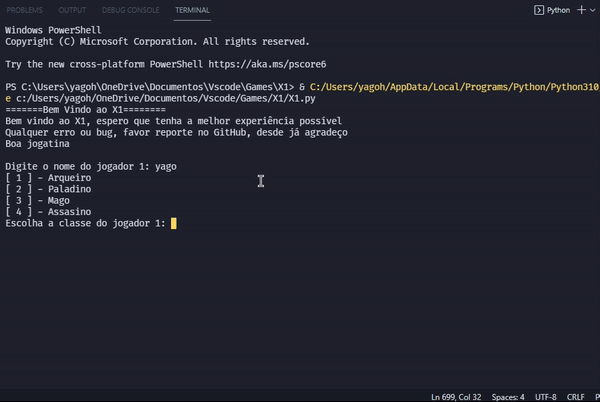Click the PS C:\Users\yagoh prompt path
Viewport: 600px width, 402px height.
coord(150,87)
